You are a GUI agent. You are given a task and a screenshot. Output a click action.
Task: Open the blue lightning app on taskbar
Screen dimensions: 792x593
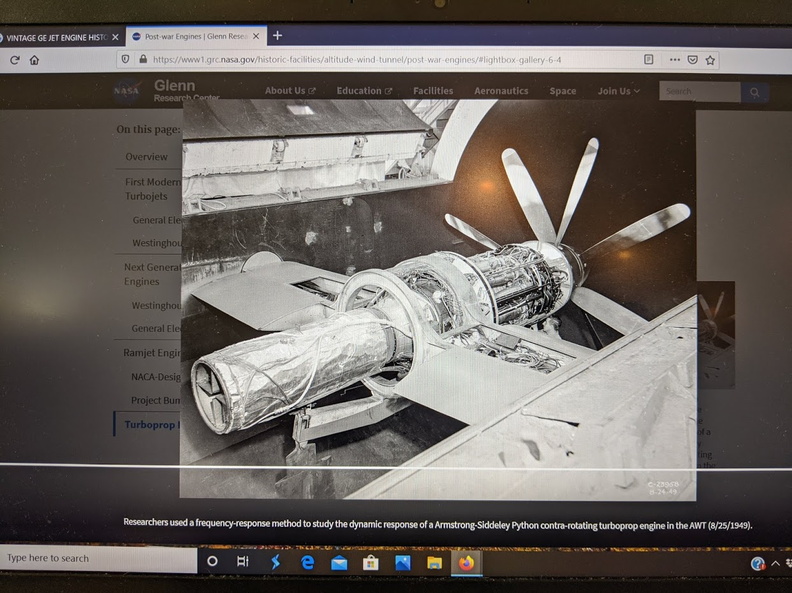275,562
